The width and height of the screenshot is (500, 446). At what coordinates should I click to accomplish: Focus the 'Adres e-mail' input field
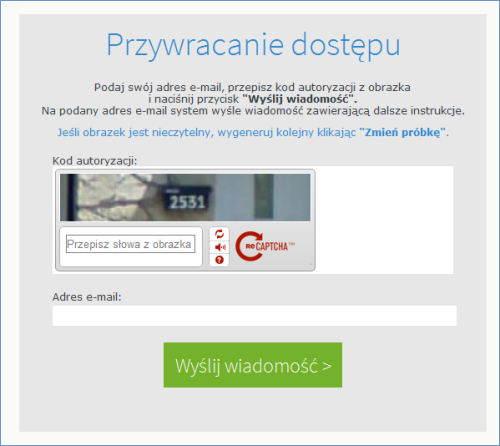pos(254,315)
